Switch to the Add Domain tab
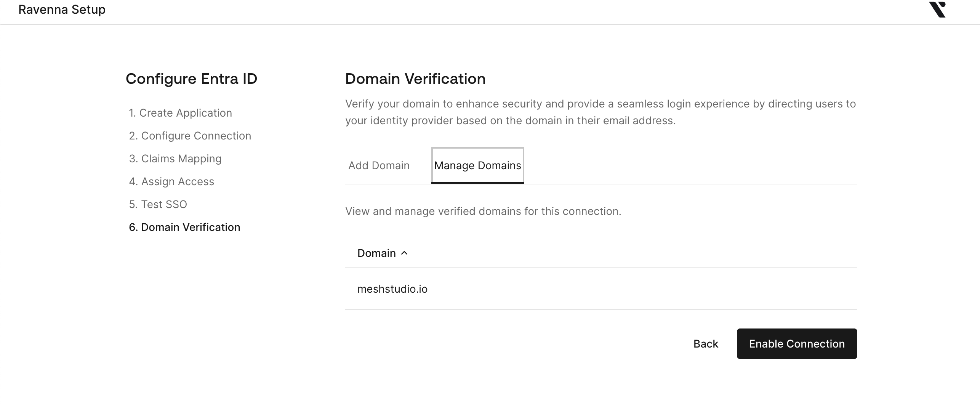980x407 pixels. tap(379, 165)
